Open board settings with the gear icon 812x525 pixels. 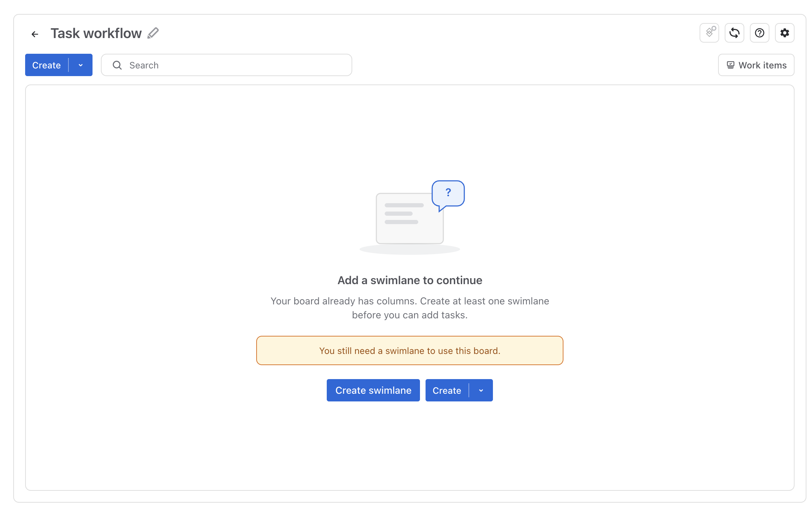(x=784, y=33)
